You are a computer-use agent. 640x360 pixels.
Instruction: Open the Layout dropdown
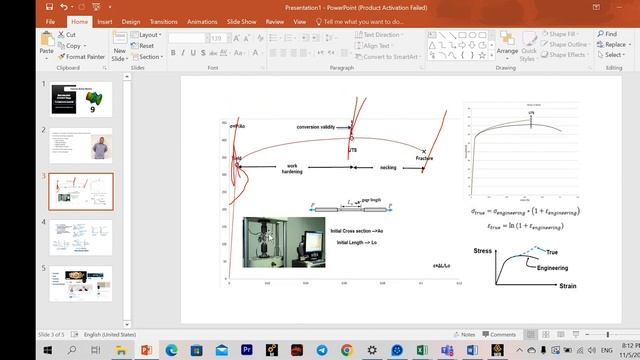pos(147,35)
